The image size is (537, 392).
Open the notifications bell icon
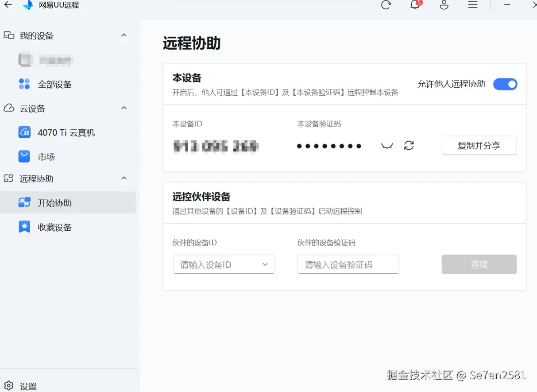415,5
